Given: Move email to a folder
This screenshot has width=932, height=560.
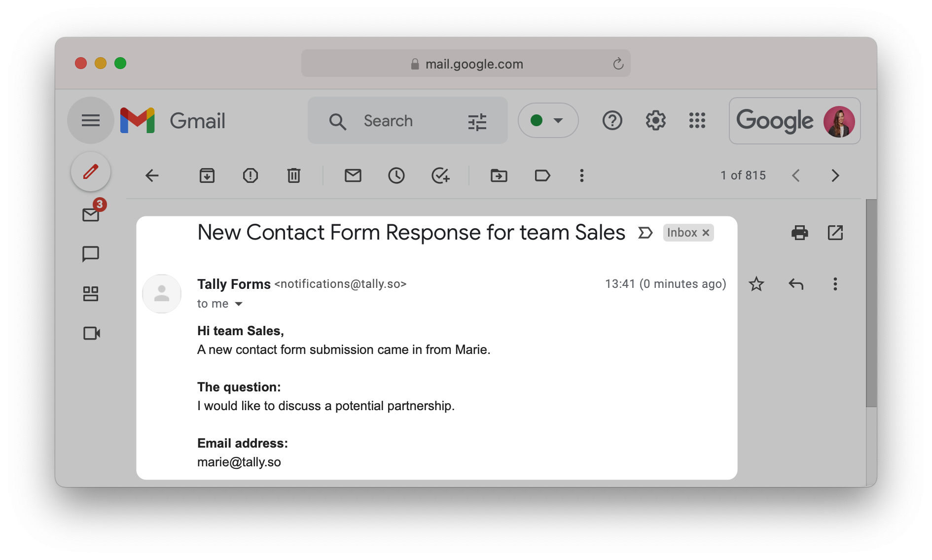Looking at the screenshot, I should pos(499,175).
